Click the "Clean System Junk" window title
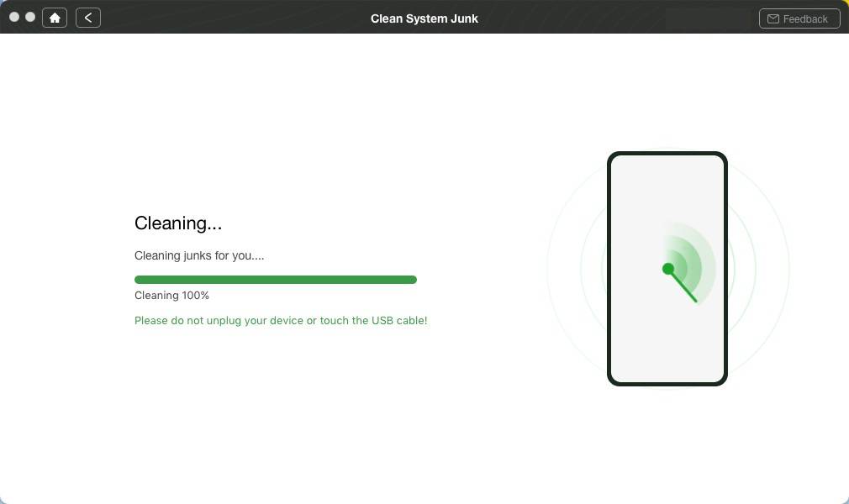Viewport: 849px width, 504px height. coord(424,18)
